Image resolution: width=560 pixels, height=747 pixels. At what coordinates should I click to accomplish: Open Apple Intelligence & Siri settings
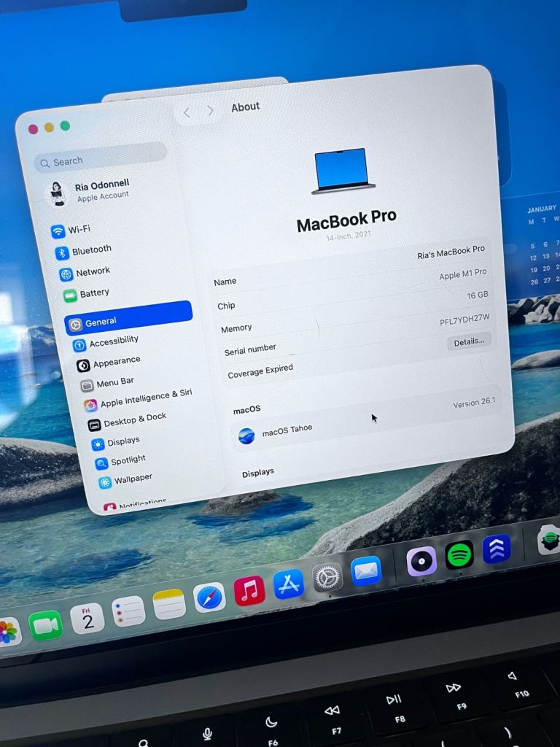point(144,398)
